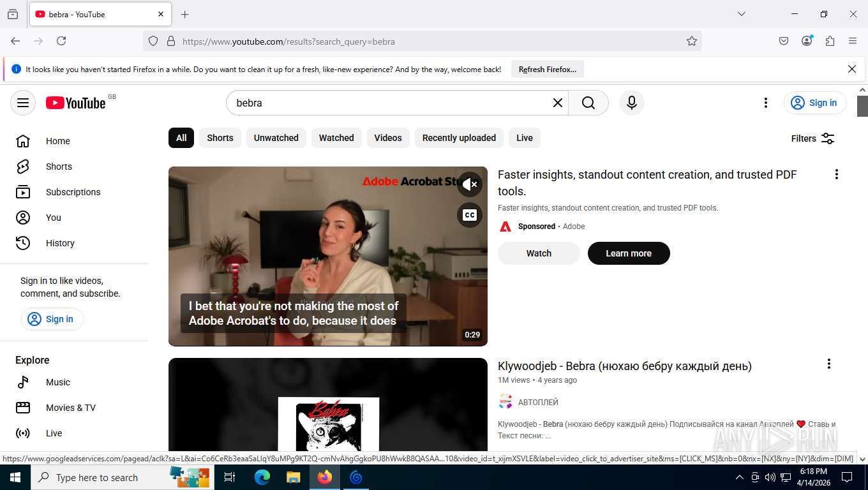Image resolution: width=868 pixels, height=490 pixels.
Task: Open Shorts in the YouTube sidebar
Action: 74,167
